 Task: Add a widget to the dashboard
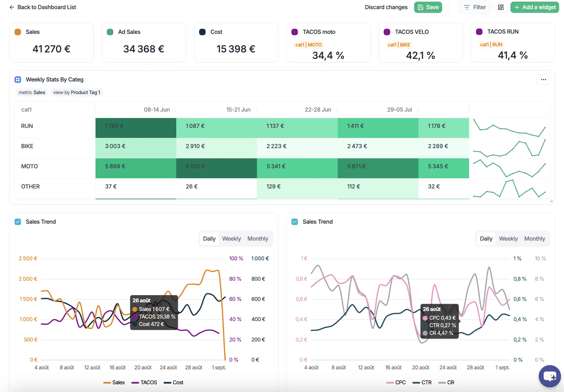coord(535,7)
